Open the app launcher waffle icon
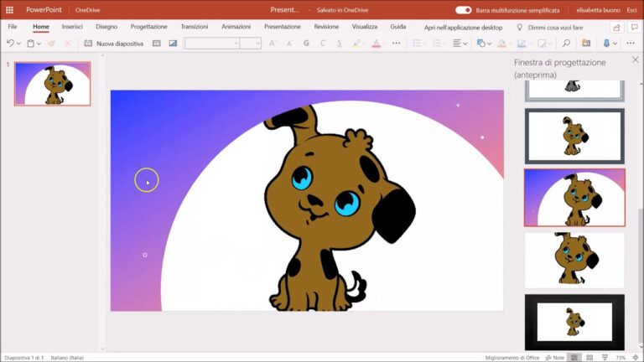 pos(9,10)
